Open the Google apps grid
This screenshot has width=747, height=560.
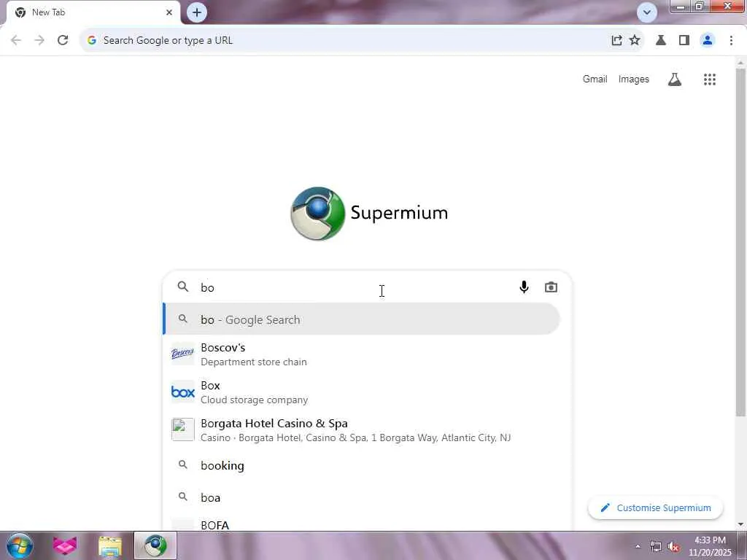pyautogui.click(x=710, y=79)
